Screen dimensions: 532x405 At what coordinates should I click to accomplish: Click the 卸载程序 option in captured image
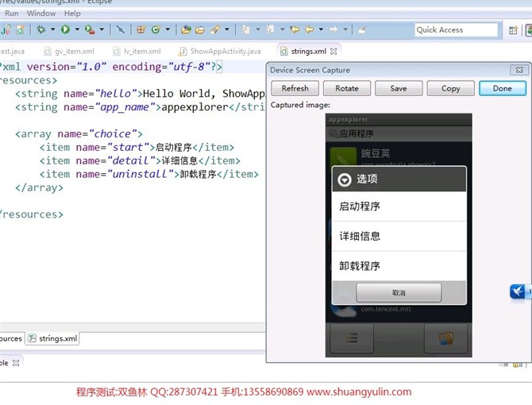[x=399, y=266]
